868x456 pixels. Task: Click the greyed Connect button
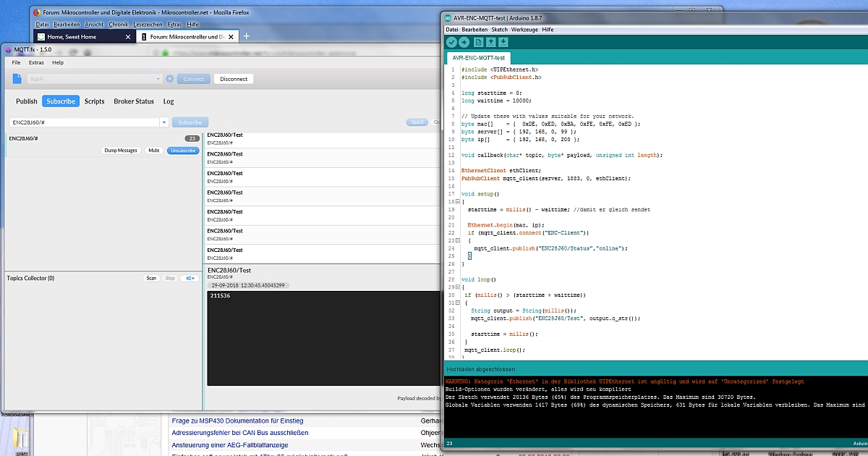pos(194,79)
